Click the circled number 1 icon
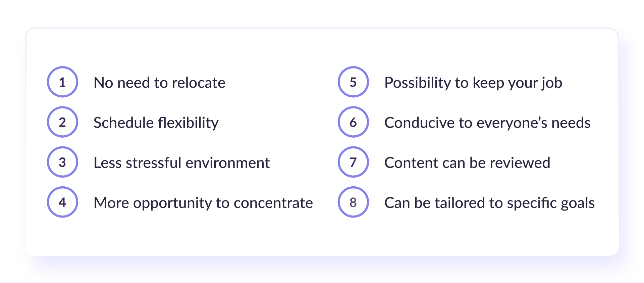 [x=62, y=82]
